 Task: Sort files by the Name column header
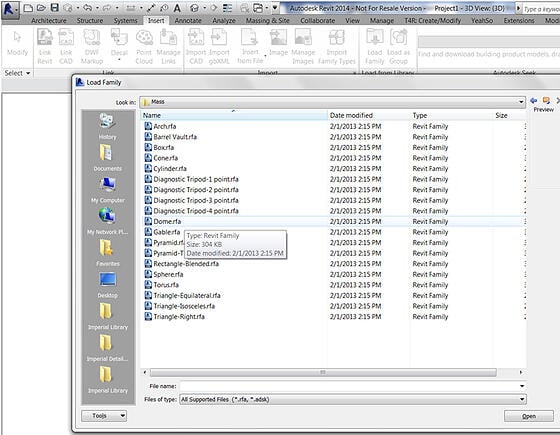tap(234, 115)
